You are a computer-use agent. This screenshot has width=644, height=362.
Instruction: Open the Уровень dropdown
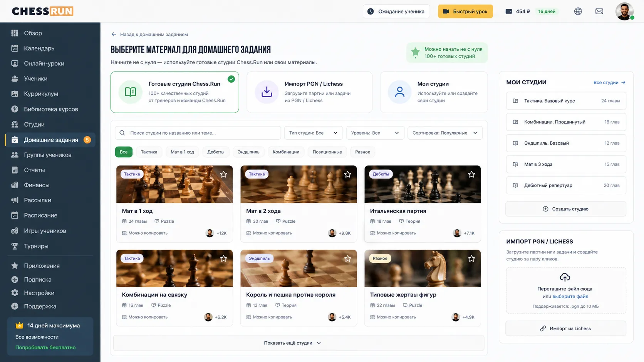tap(375, 133)
